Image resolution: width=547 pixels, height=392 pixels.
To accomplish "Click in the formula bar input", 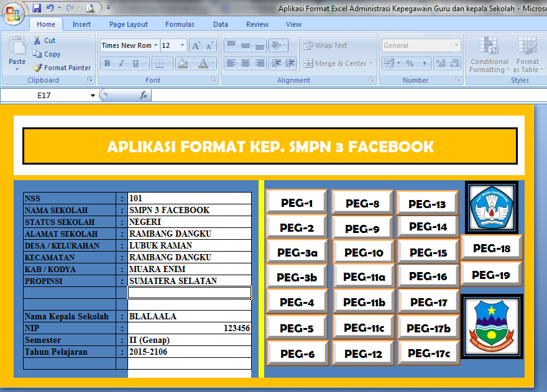I will (x=349, y=95).
